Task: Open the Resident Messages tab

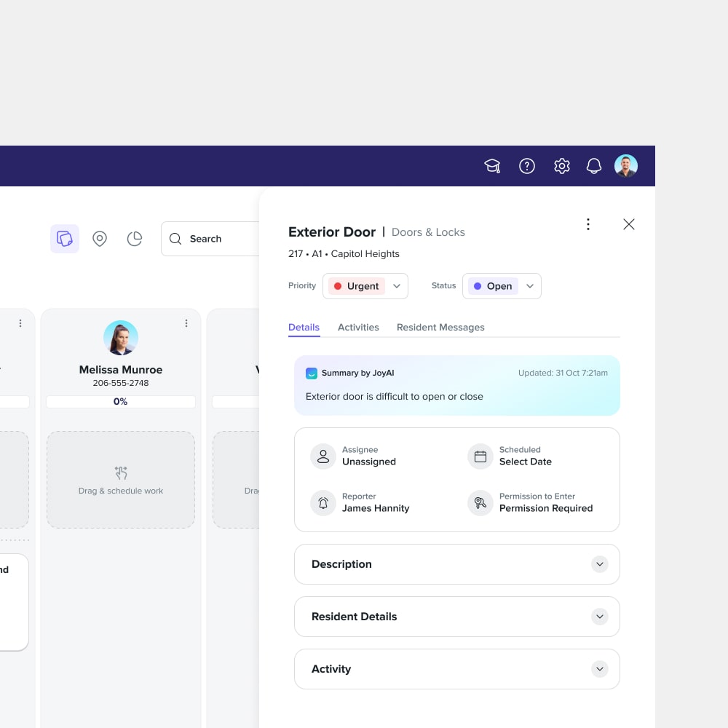Action: tap(440, 328)
